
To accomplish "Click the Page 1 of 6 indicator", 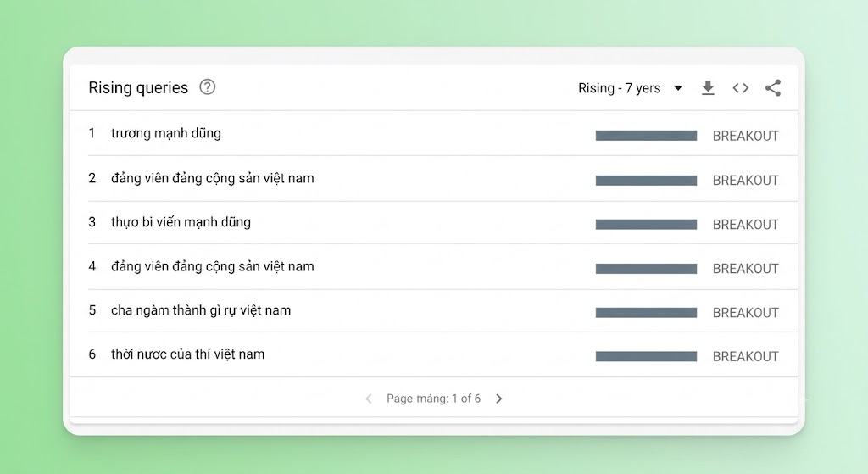I will [x=433, y=399].
